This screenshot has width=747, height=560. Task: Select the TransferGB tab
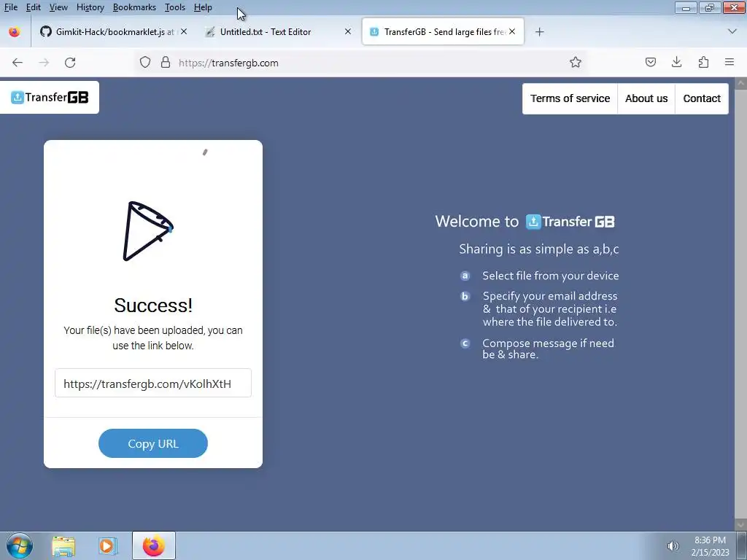443,32
